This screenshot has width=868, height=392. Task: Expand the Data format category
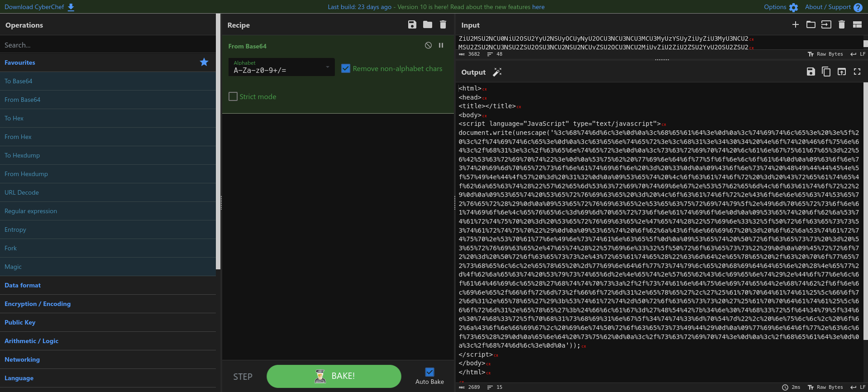tap(108, 285)
